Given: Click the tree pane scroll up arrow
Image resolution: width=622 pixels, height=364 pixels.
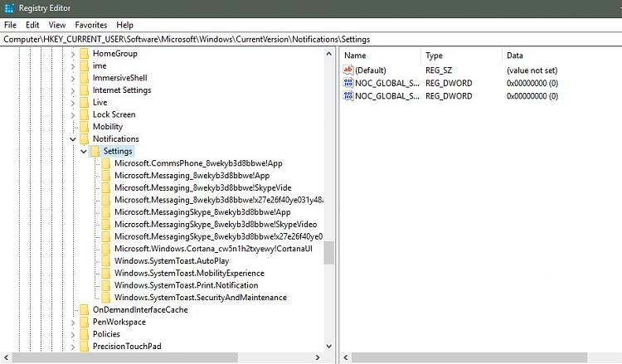Looking at the screenshot, I should (x=329, y=54).
